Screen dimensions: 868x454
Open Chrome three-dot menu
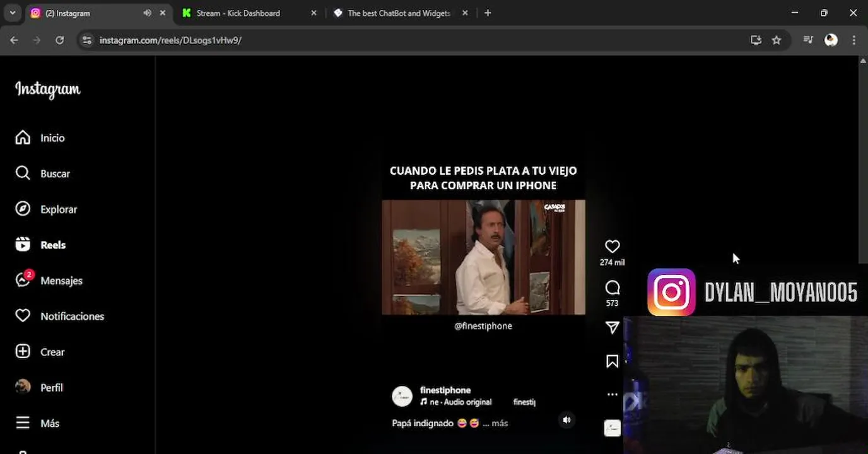[x=854, y=40]
